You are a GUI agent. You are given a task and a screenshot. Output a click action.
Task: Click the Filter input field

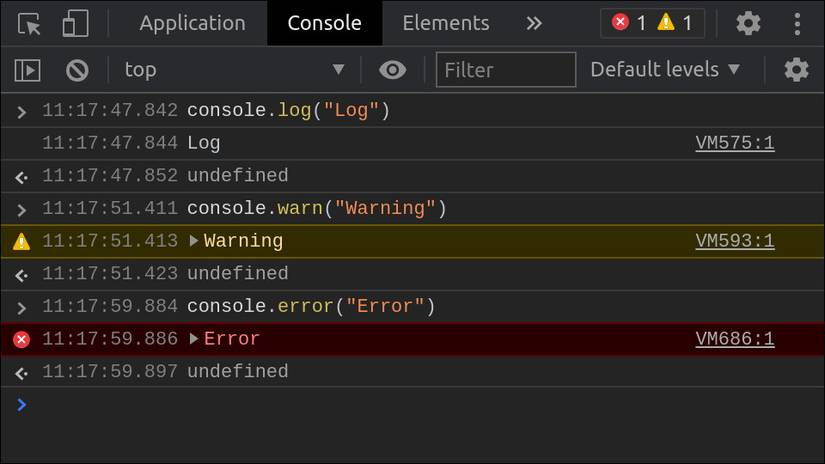tap(506, 70)
